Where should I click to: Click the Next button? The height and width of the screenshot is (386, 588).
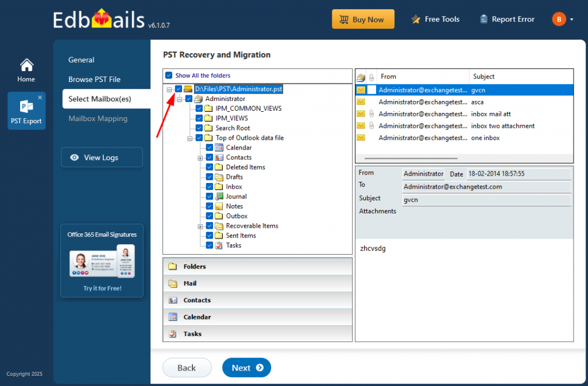tap(246, 368)
